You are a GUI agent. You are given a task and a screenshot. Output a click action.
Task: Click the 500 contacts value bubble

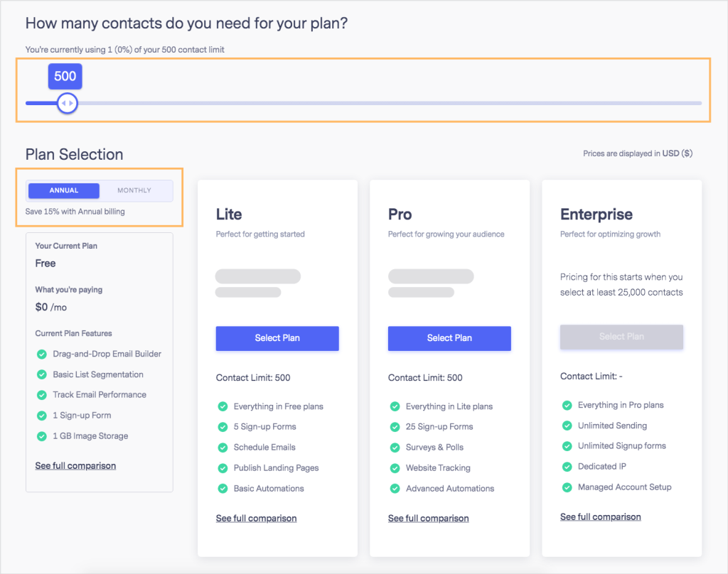pos(65,76)
